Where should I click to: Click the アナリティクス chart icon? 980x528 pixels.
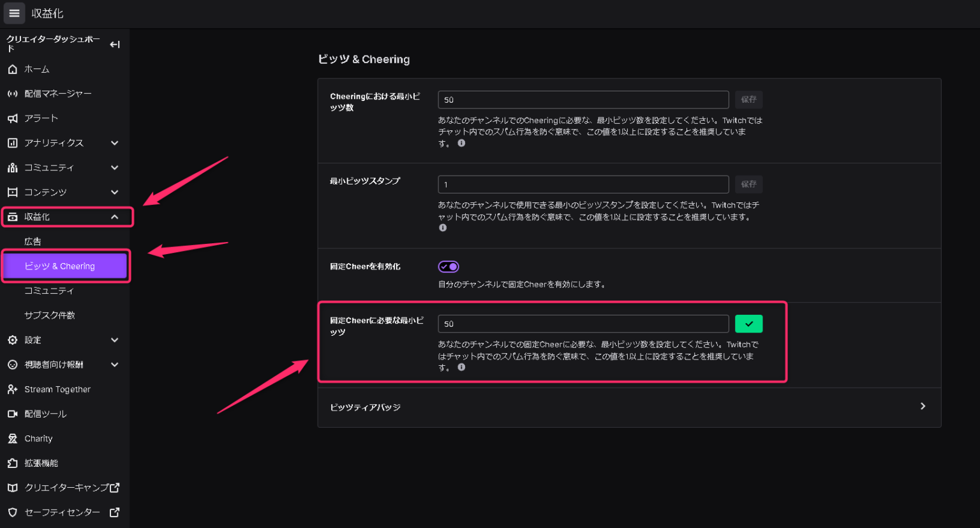coord(13,142)
